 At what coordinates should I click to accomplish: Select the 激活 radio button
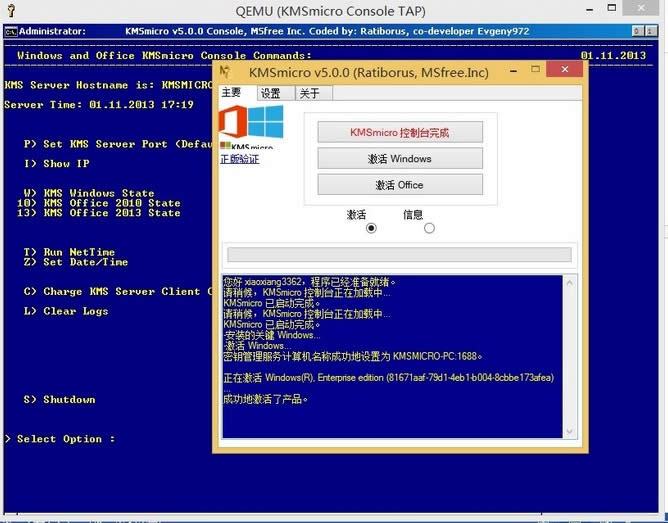tap(372, 228)
